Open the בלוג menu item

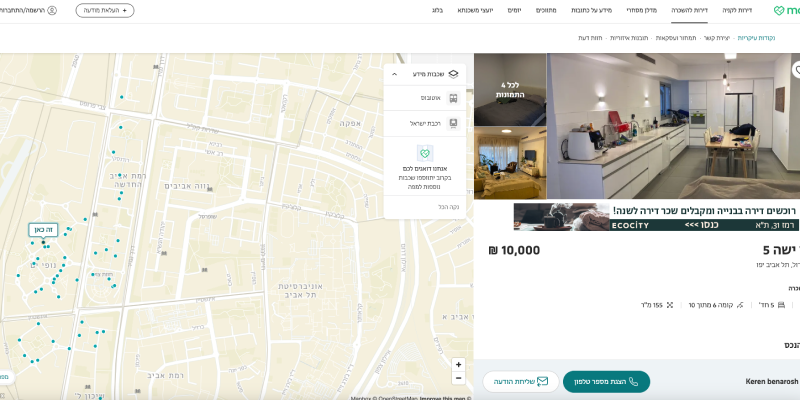point(437,10)
